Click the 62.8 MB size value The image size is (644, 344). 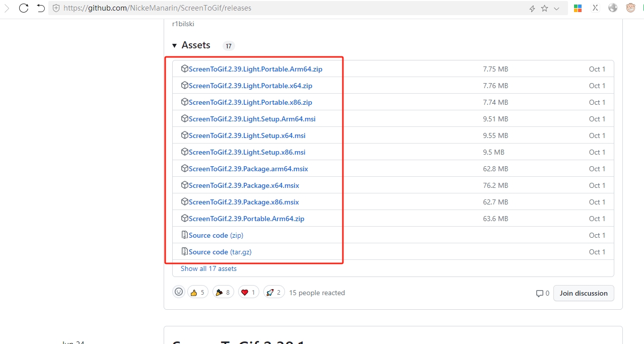pyautogui.click(x=495, y=169)
